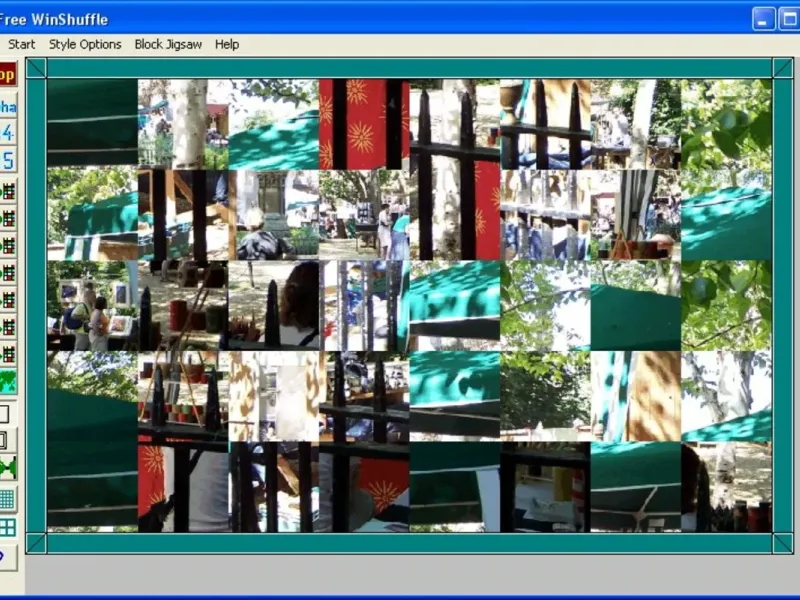The width and height of the screenshot is (800, 600).
Task: Click the Free WinShuffle title bar text
Action: (x=53, y=19)
